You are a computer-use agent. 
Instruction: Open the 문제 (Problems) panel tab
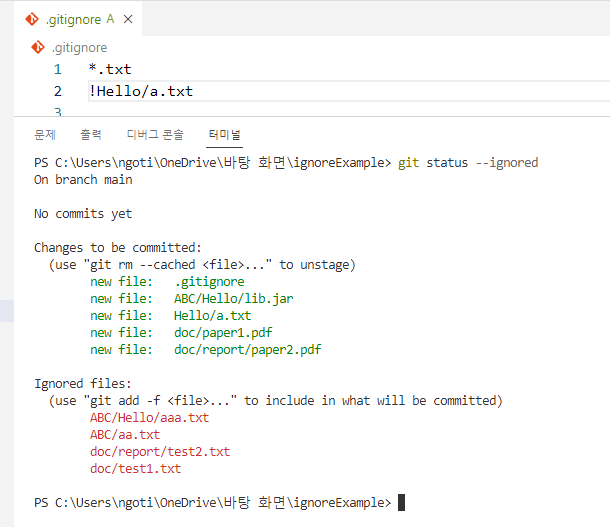coord(45,135)
